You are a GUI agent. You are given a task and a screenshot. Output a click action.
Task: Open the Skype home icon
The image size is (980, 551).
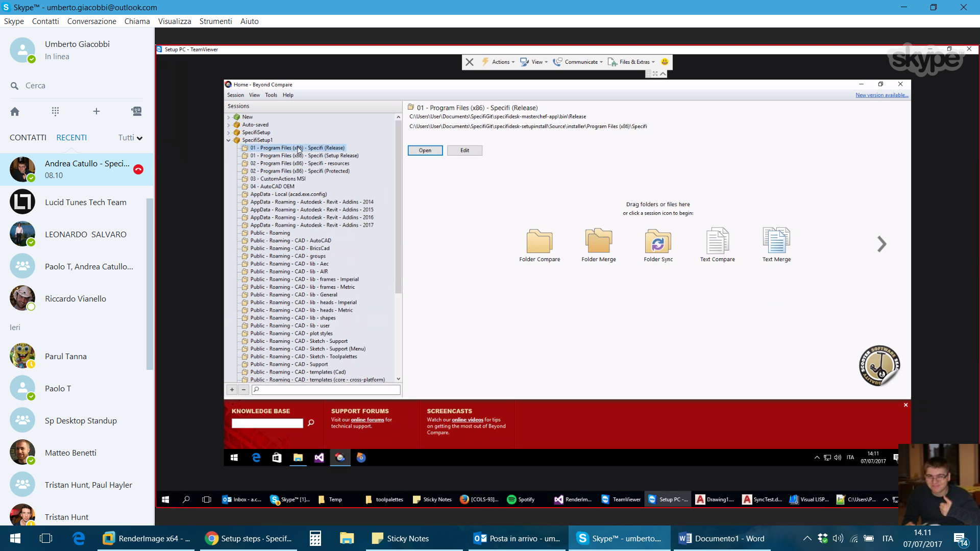point(15,111)
